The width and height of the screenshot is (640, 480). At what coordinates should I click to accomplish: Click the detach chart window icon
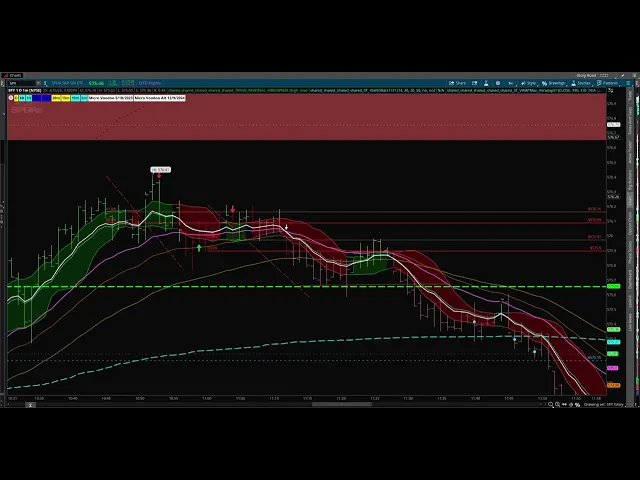475,83
